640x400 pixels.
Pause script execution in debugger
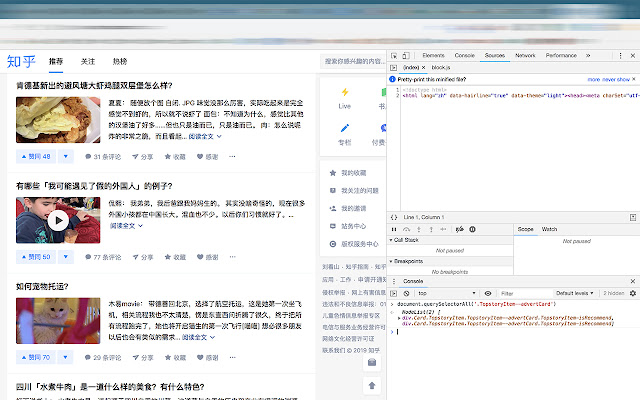(x=394, y=229)
